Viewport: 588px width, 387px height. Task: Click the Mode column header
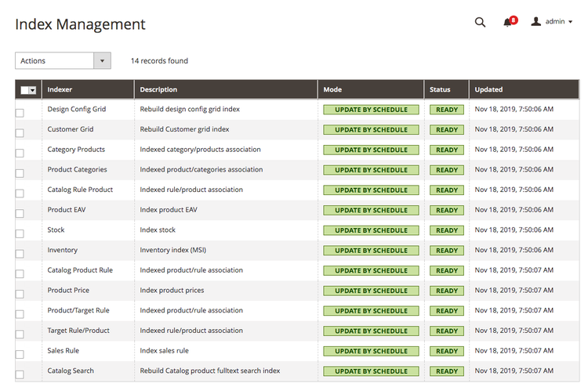(332, 89)
